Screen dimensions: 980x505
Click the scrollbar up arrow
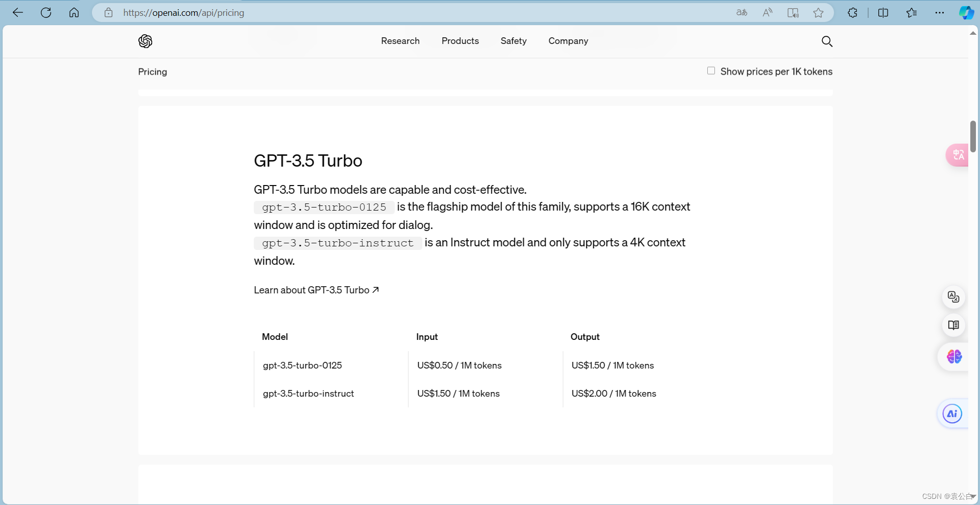973,33
